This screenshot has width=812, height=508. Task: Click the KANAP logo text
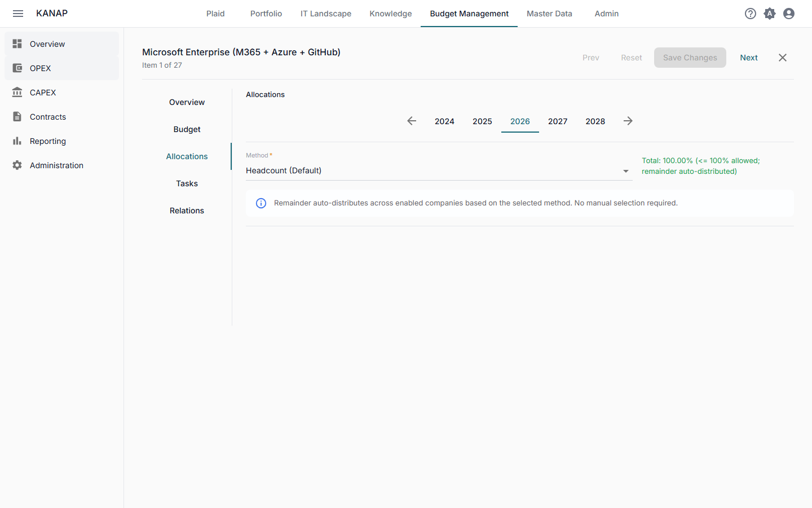click(x=52, y=13)
